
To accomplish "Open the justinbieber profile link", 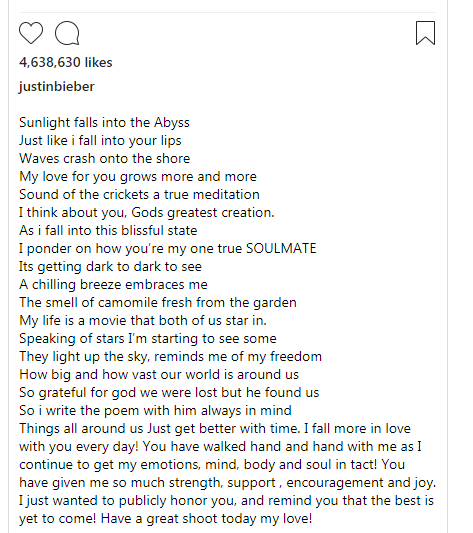I will [56, 86].
